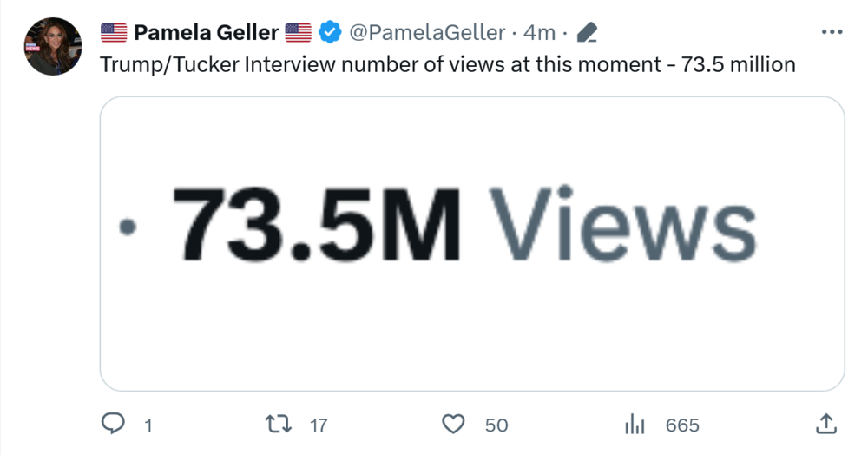The height and width of the screenshot is (455, 868).
Task: Click the like count of 50
Action: tap(496, 425)
